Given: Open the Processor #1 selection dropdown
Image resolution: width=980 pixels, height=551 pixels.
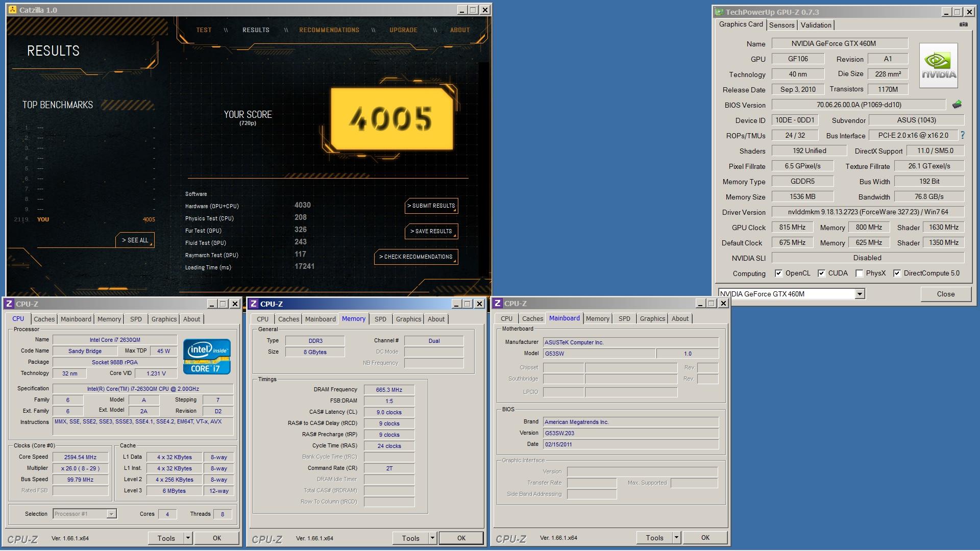Looking at the screenshot, I should (111, 514).
